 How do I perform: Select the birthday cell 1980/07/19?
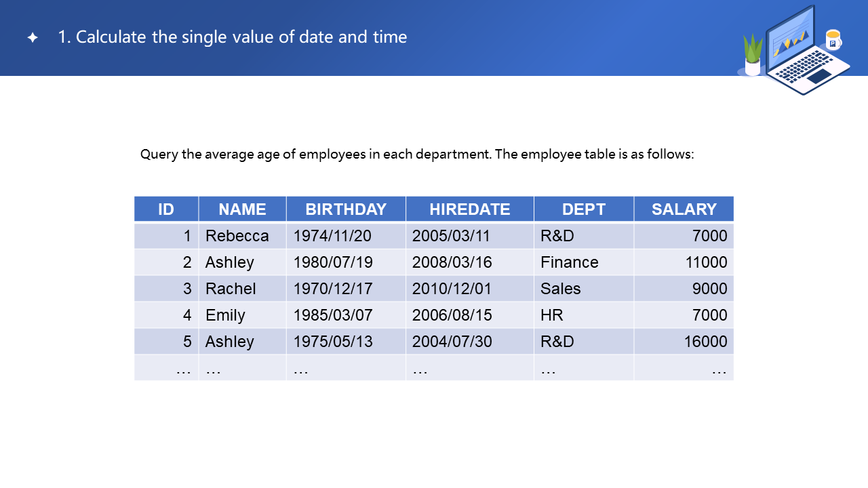tap(333, 262)
